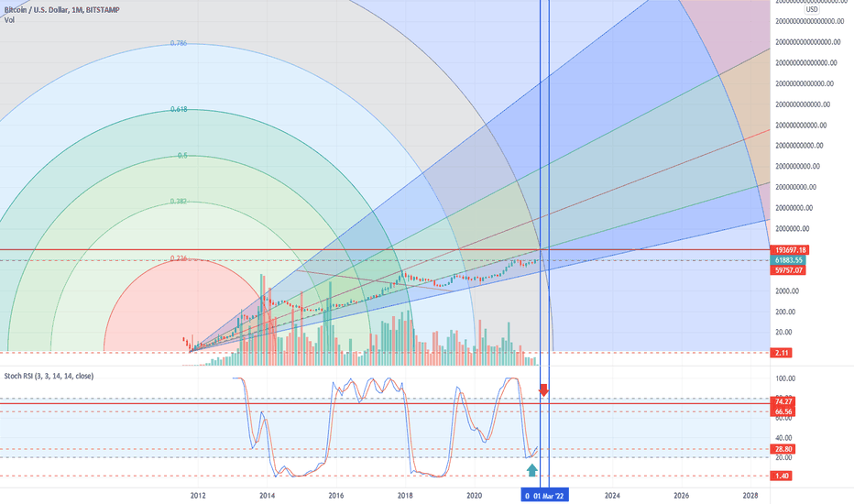This screenshot has width=854, height=504.
Task: Click the red down arrow marker in Stoch RSI pane
Action: 543,389
